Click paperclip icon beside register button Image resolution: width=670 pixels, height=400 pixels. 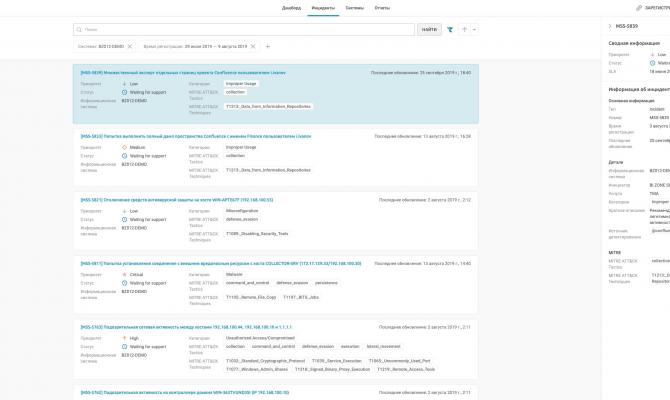(639, 8)
